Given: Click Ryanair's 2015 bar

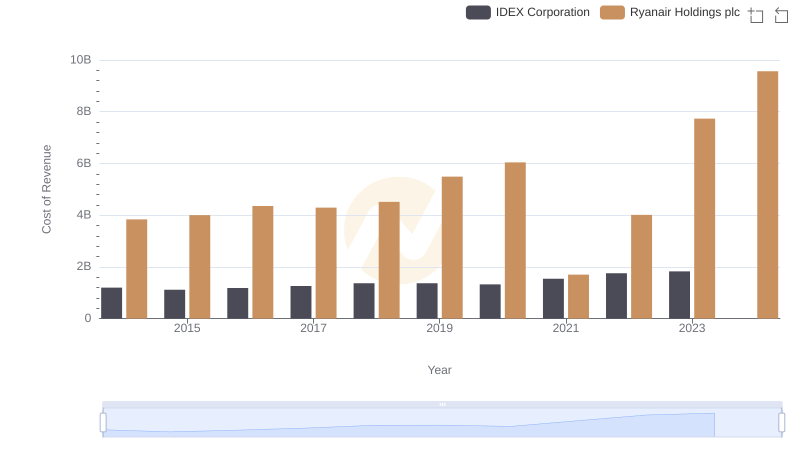Looking at the screenshot, I should pos(199,267).
